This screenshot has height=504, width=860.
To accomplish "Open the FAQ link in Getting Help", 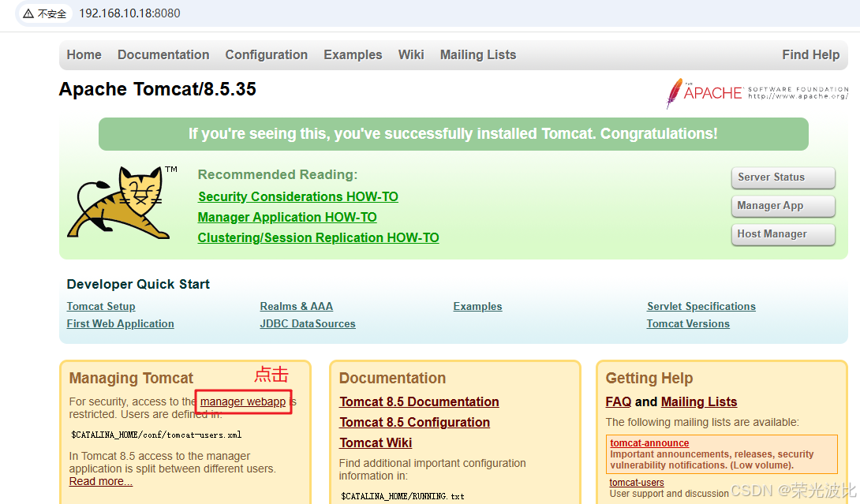I will point(619,402).
